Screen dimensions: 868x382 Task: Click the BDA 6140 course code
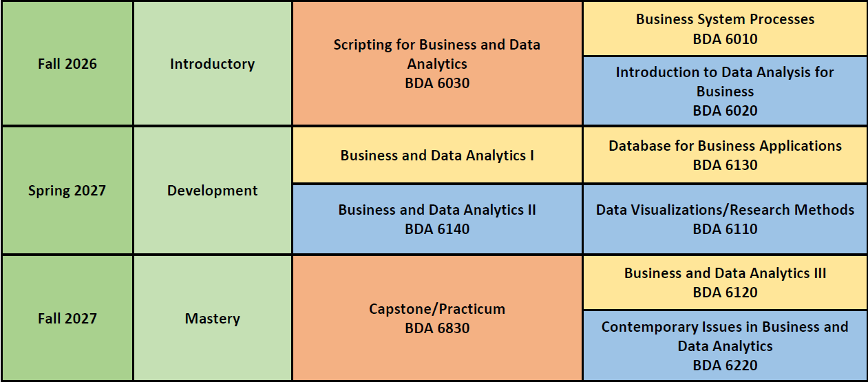(x=437, y=229)
